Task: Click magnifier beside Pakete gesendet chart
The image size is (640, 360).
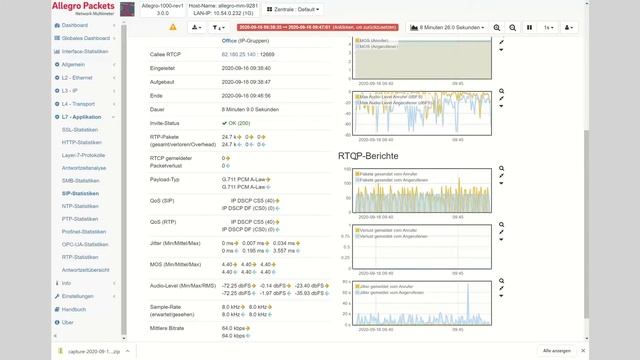Action: point(501,168)
